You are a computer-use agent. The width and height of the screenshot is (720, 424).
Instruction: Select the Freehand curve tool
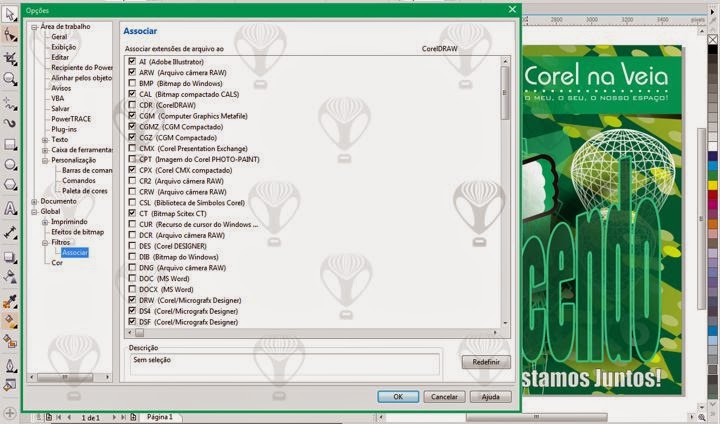[x=10, y=103]
